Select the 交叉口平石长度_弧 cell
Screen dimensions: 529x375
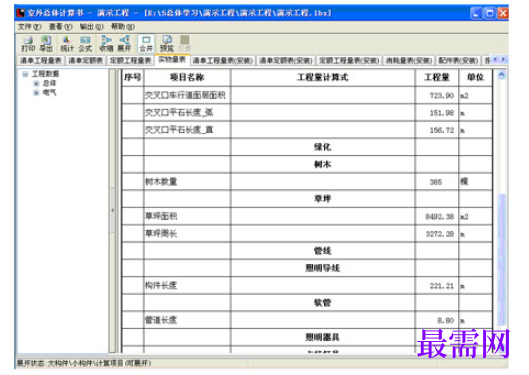[x=187, y=113]
